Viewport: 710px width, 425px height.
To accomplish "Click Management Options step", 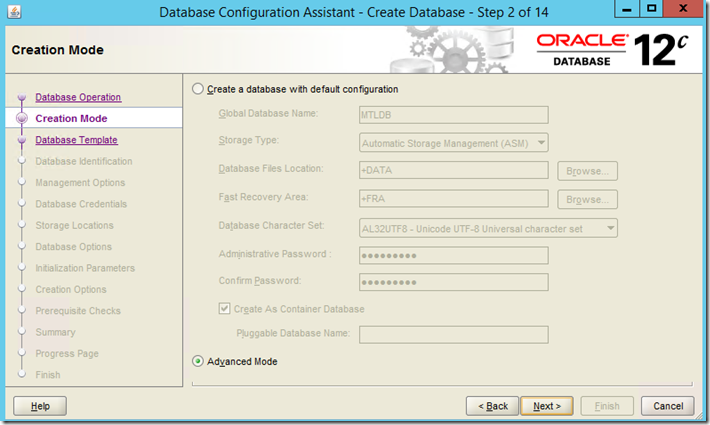I will [80, 182].
